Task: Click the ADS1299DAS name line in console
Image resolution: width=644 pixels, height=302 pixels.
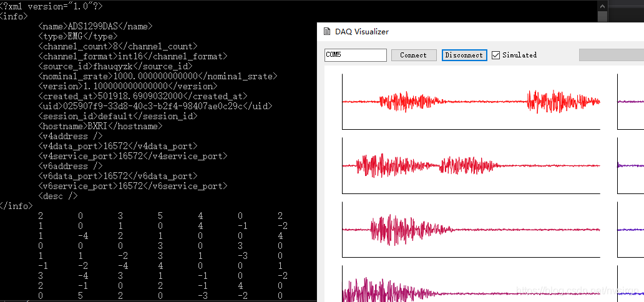Action: [x=95, y=26]
